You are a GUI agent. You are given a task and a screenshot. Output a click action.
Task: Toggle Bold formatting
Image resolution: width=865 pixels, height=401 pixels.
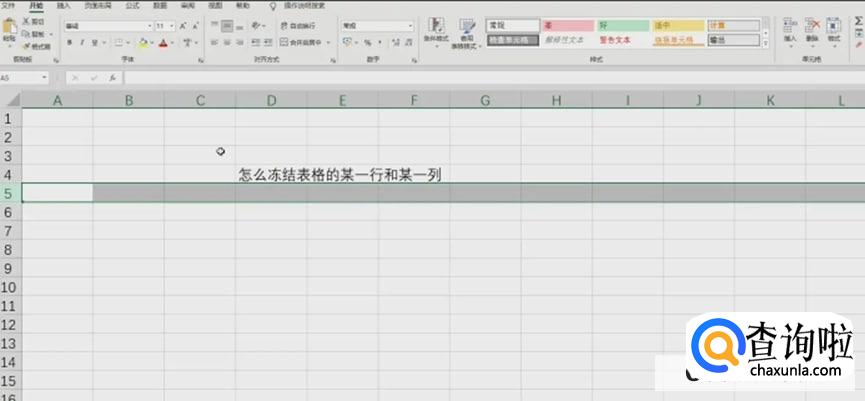click(x=70, y=42)
